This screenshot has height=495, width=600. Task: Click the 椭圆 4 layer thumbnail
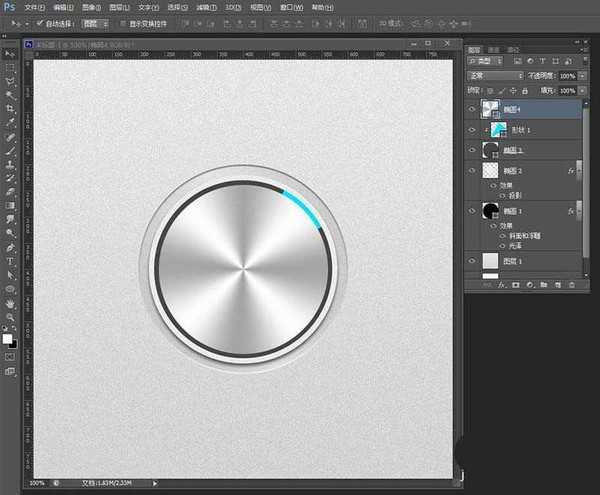pyautogui.click(x=491, y=107)
